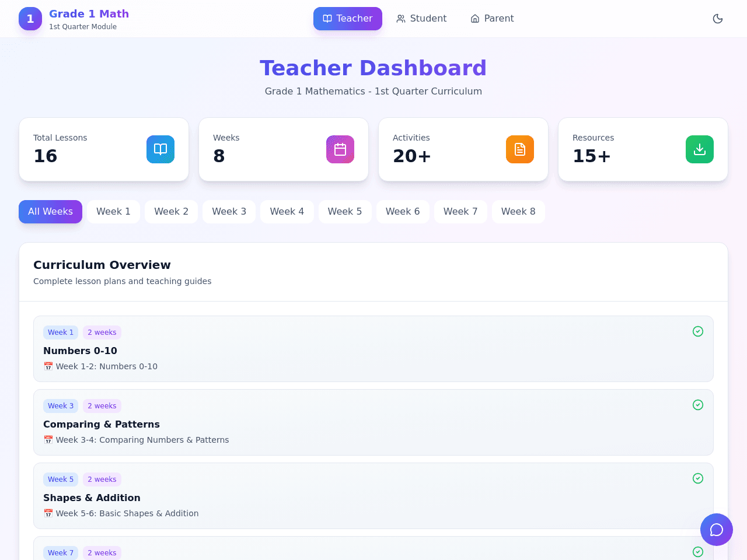The image size is (747, 560).
Task: Open the chat bubble floating button
Action: [x=717, y=530]
